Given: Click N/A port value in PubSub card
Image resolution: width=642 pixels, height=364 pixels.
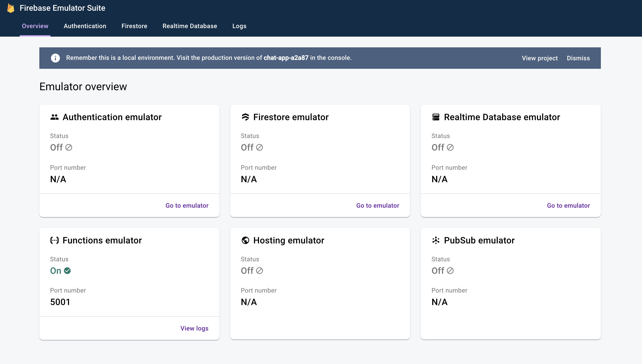Looking at the screenshot, I should [440, 302].
